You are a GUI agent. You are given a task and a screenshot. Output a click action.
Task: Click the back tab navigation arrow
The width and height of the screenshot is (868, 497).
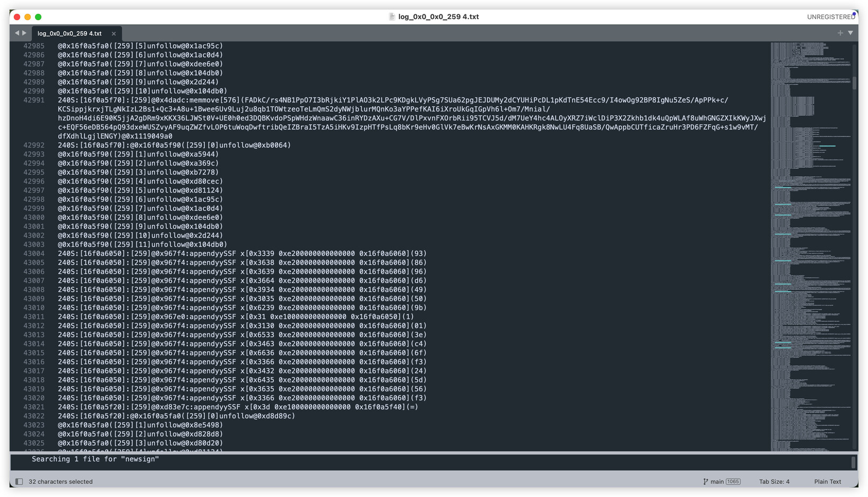17,33
